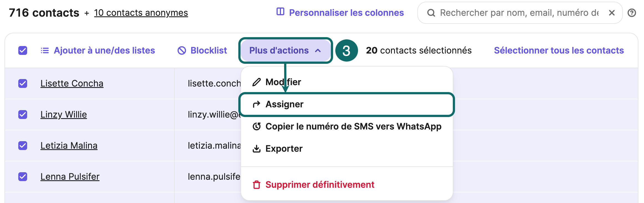This screenshot has width=644, height=203.
Task: Uncheck Lenna Pulsifer's row checkbox
Action: (x=22, y=176)
